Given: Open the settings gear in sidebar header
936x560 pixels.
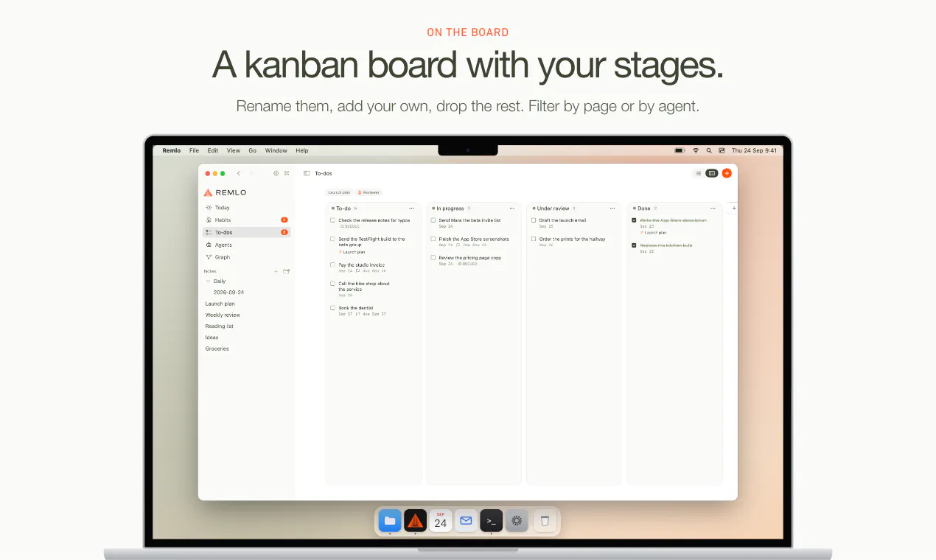Looking at the screenshot, I should pos(276,173).
